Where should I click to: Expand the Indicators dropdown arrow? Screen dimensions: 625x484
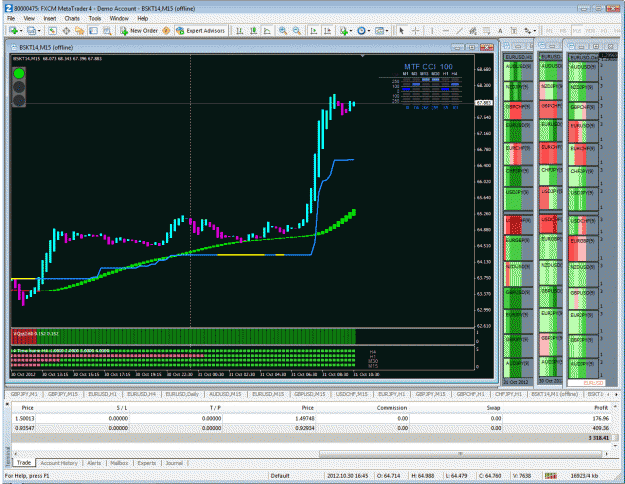[350, 31]
